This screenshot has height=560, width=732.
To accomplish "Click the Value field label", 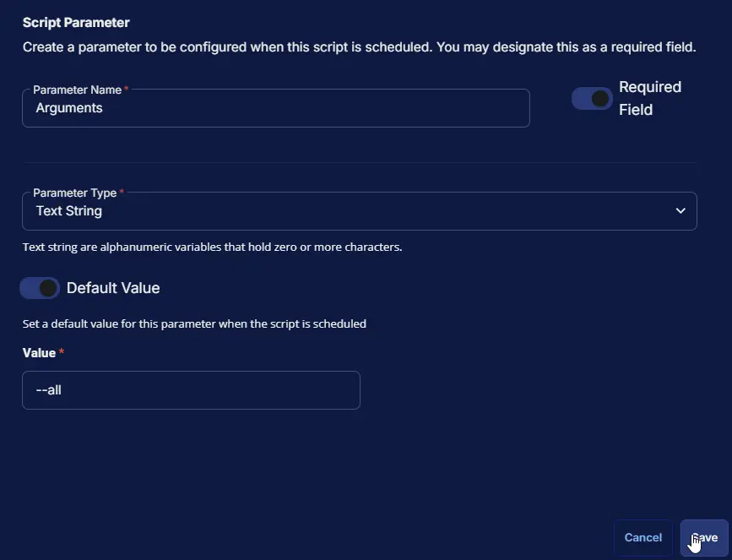I will tap(39, 353).
